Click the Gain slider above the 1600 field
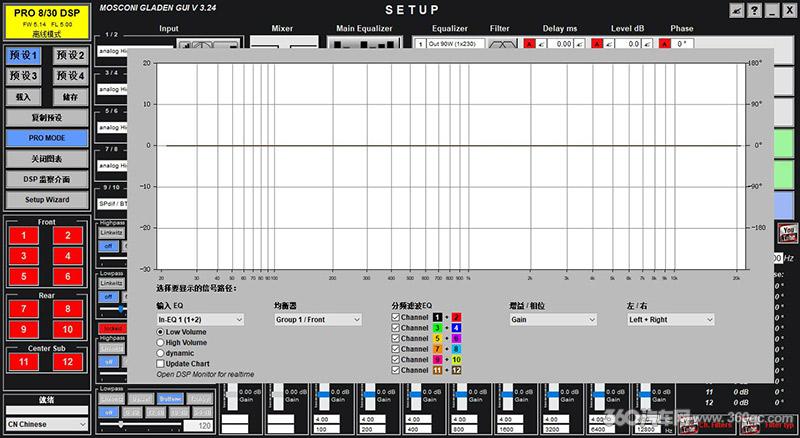This screenshot has width=800, height=438. pyautogui.click(x=507, y=397)
